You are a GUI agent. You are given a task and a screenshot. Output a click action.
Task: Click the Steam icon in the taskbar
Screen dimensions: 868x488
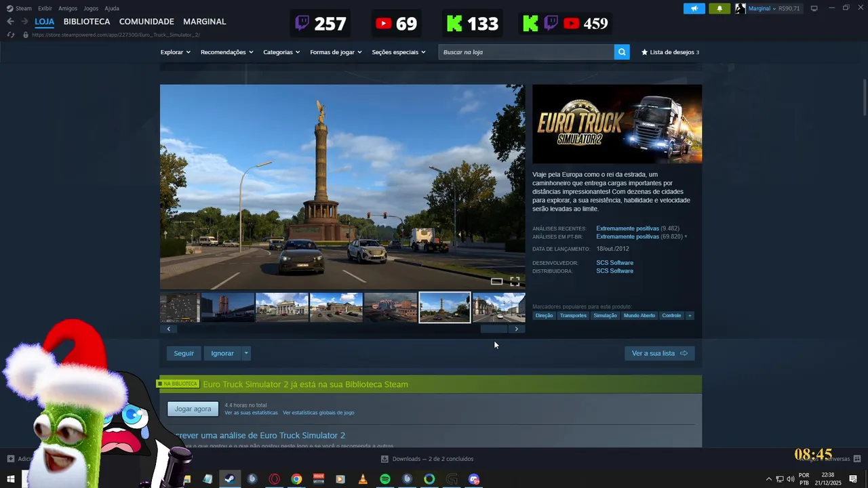pos(230,479)
